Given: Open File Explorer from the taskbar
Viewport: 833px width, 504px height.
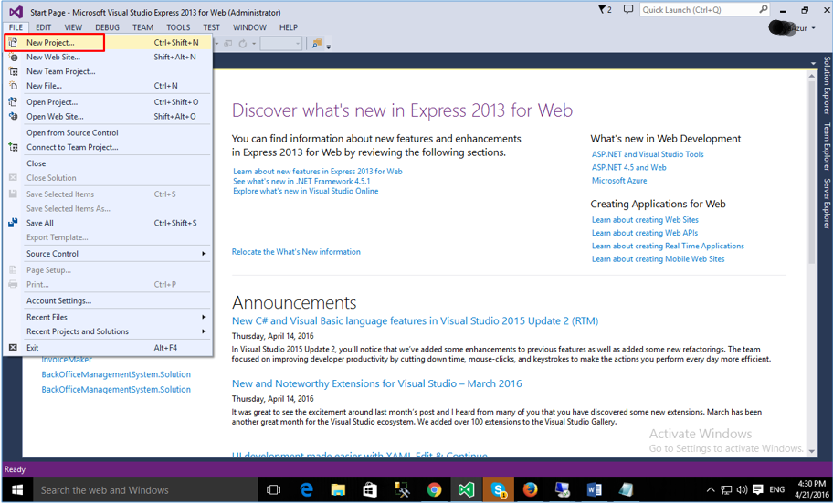Looking at the screenshot, I should [338, 489].
